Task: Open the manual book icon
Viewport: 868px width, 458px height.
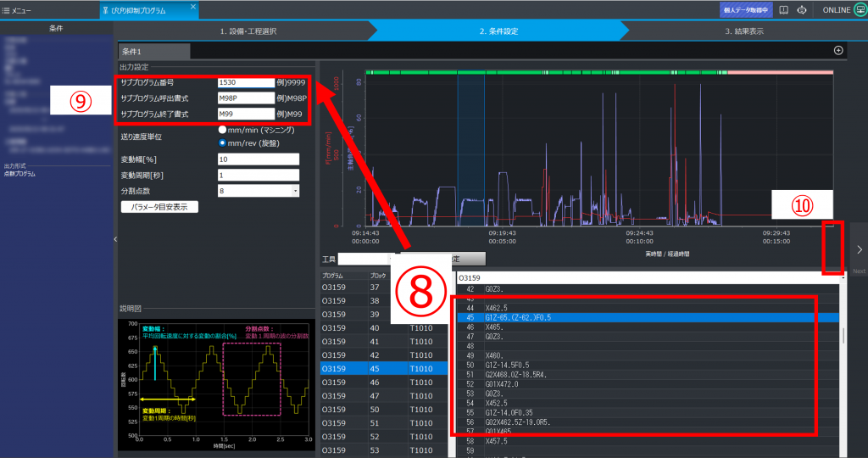Action: click(783, 10)
